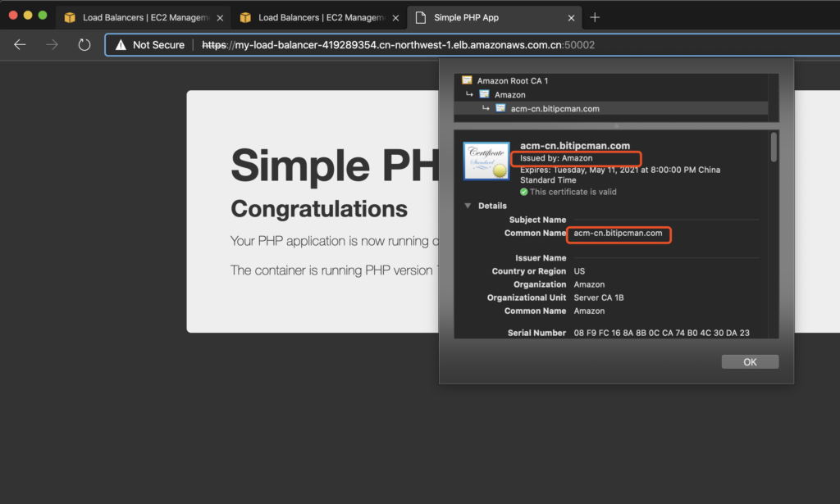
Task: Click the green valid certificate checkmark
Action: tap(524, 192)
